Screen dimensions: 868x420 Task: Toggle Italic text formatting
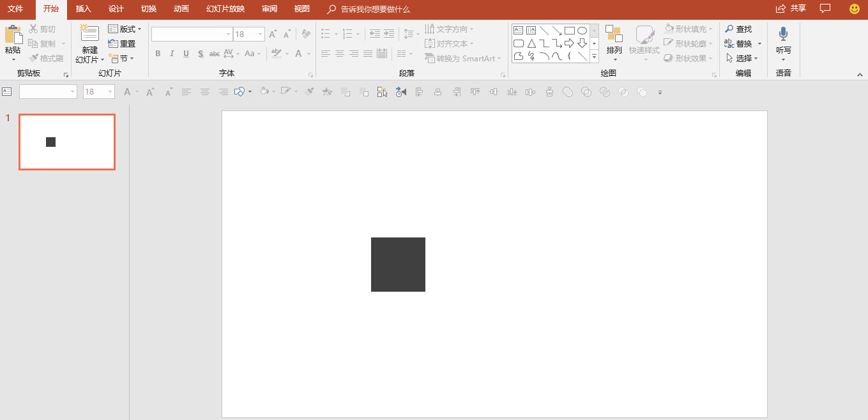coord(172,54)
